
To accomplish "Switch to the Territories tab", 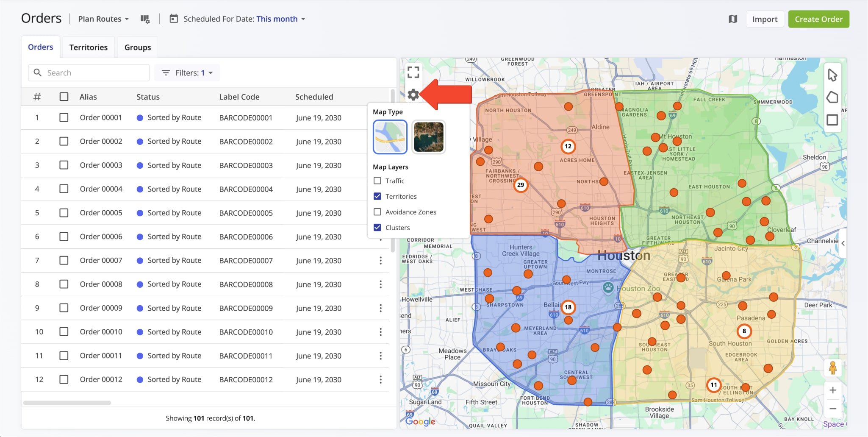I will (89, 47).
